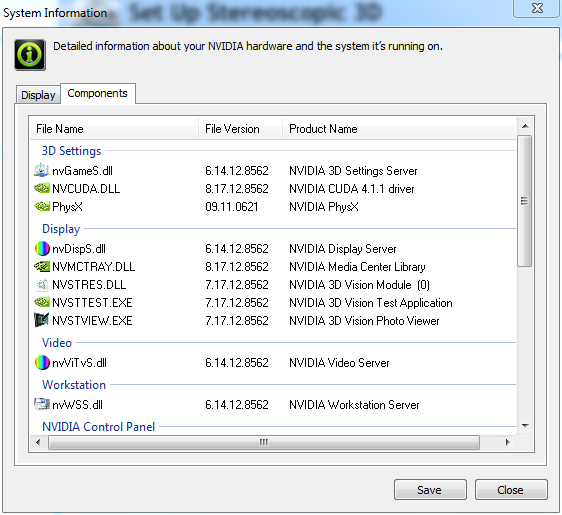
Task: Select the PhysX file name
Action: [67, 206]
